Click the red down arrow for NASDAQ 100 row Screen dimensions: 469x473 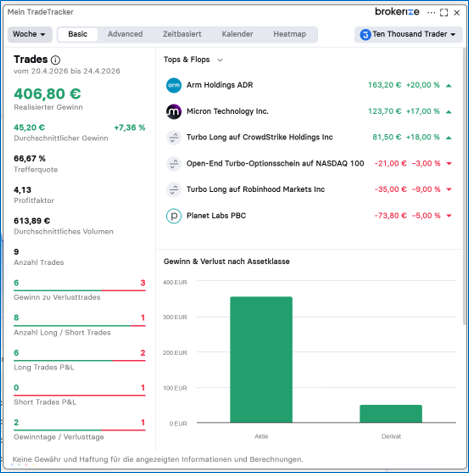pyautogui.click(x=449, y=163)
